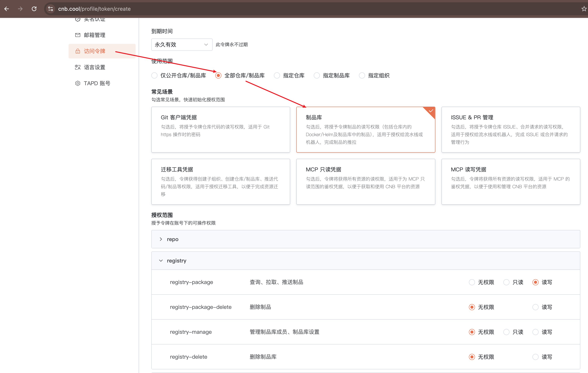This screenshot has height=373, width=588.
Task: Click the browser back arrow icon
Action: coord(7,9)
